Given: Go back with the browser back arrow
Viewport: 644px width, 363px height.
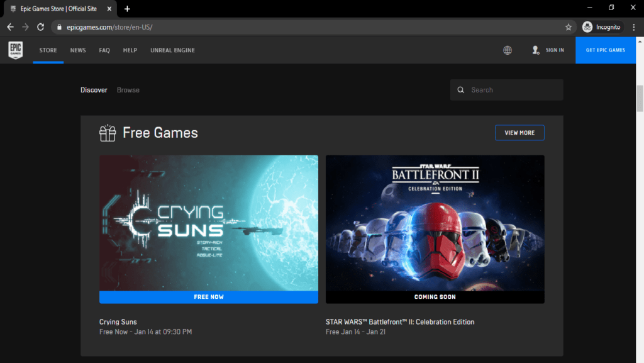Looking at the screenshot, I should pos(10,27).
